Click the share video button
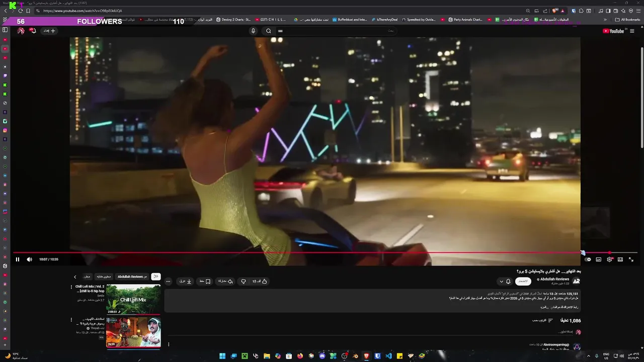Viewport: 644px width, 362px height. pos(225,282)
